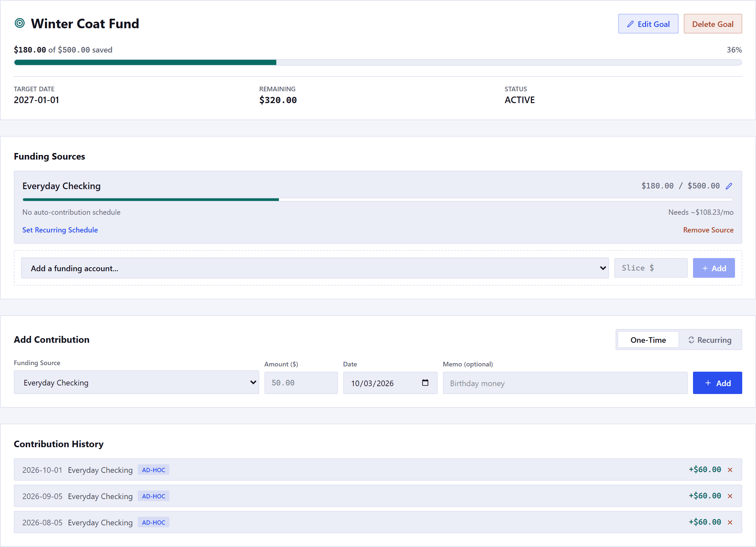Delete the 2026-10-01 contribution with the X icon
756x547 pixels.
click(x=730, y=470)
